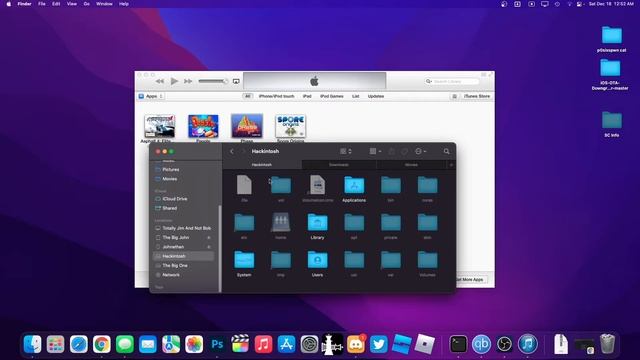The width and height of the screenshot is (640, 360).
Task: Open the Go menu in menu bar
Action: pyautogui.click(x=87, y=4)
